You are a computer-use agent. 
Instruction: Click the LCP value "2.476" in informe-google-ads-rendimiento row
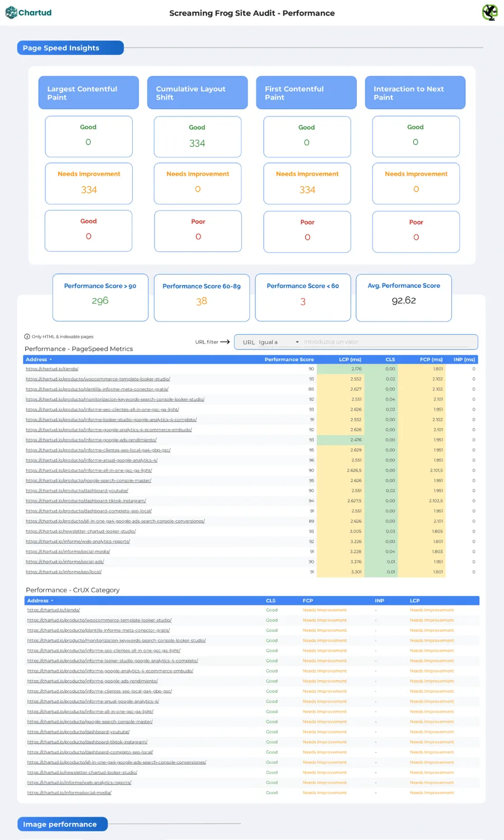[356, 440]
